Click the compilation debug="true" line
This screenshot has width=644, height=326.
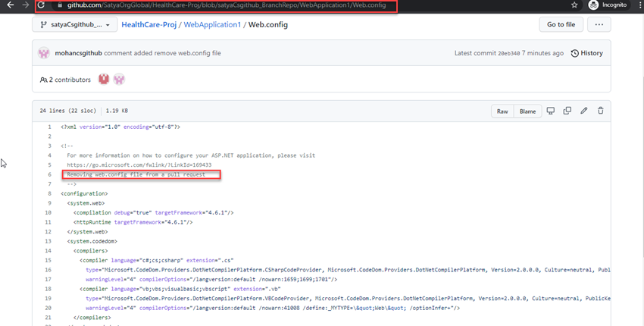(154, 213)
